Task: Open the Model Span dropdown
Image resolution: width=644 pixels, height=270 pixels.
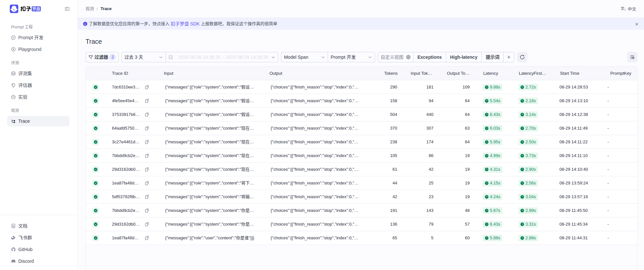Action: 304,57
